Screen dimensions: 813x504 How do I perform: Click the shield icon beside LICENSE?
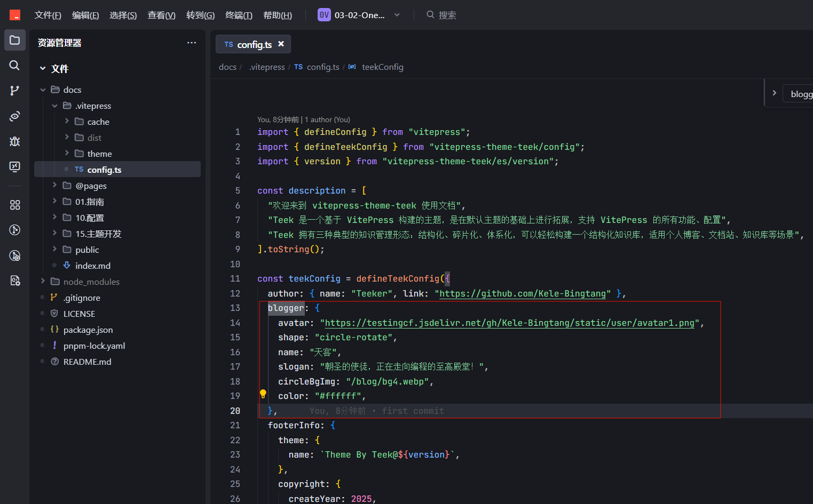pos(54,313)
